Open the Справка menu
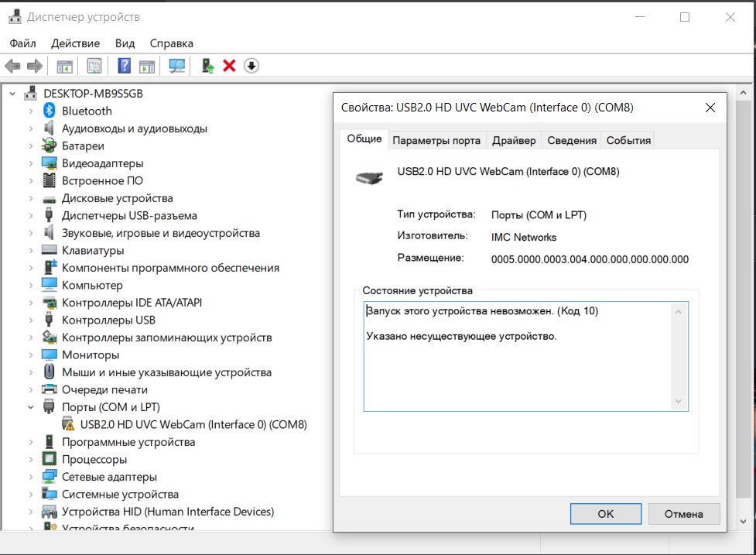The width and height of the screenshot is (756, 555). pos(171,43)
